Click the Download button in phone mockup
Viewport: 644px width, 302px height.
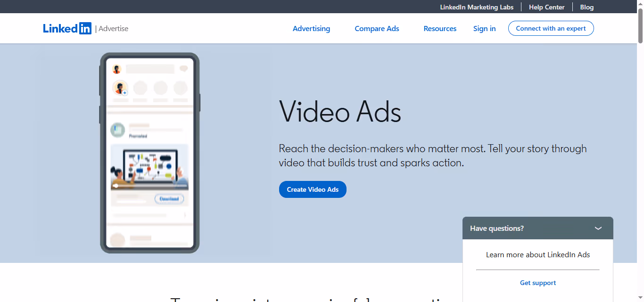pos(169,199)
